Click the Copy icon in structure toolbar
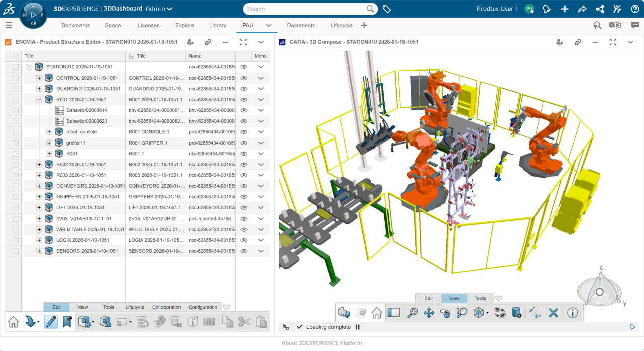The image size is (644, 351). coord(227,321)
